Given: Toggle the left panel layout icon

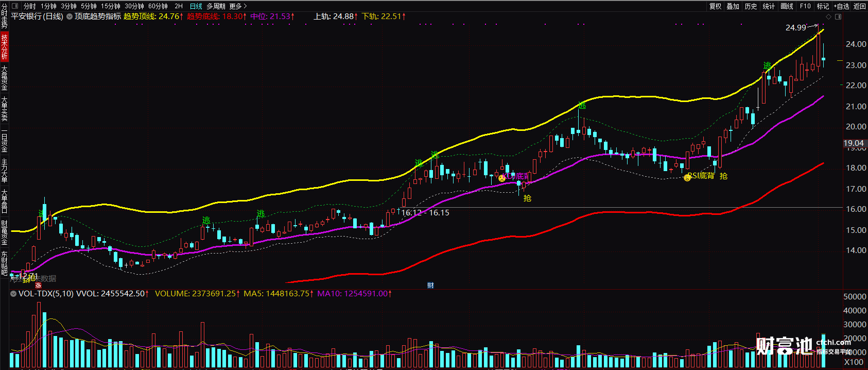Looking at the screenshot, I should (x=14, y=6).
